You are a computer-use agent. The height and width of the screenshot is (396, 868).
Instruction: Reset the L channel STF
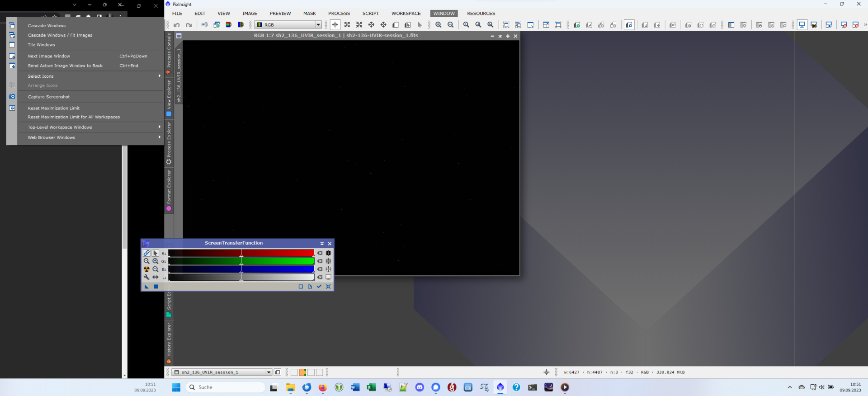(x=320, y=277)
